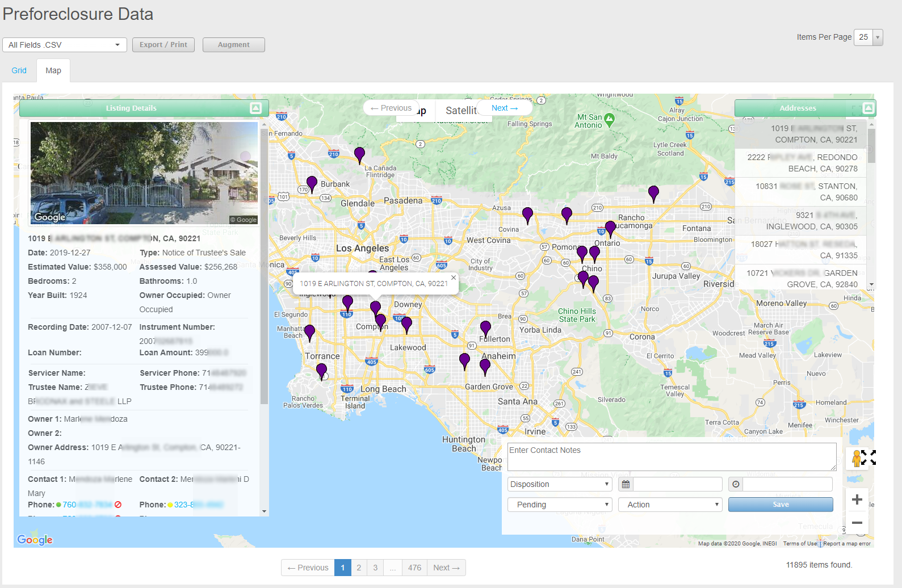Image resolution: width=902 pixels, height=588 pixels.
Task: Open the Pending status dropdown
Action: pos(559,505)
